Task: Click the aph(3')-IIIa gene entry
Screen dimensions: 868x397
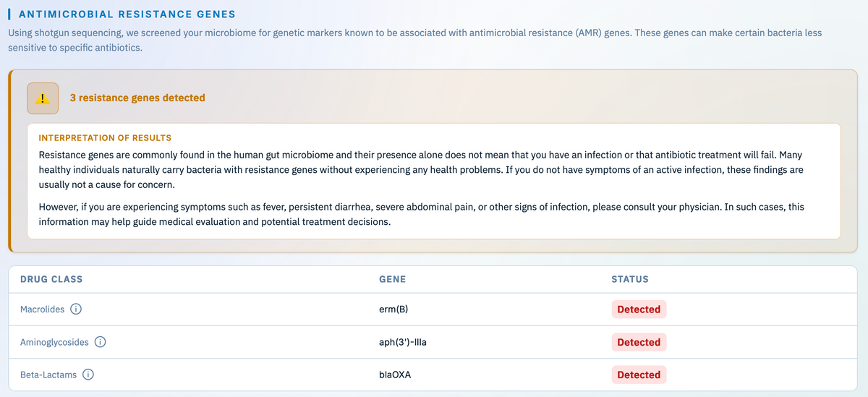Action: (x=403, y=342)
